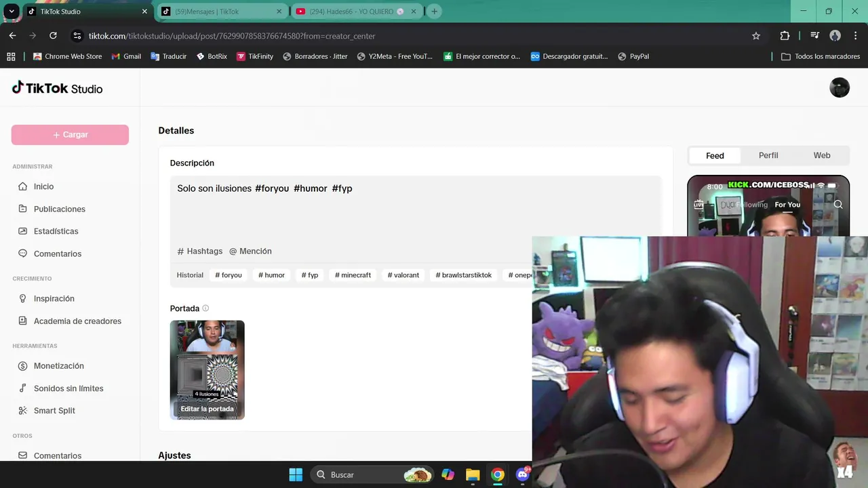Bookmark this page with the star
868x488 pixels.
[x=756, y=35]
